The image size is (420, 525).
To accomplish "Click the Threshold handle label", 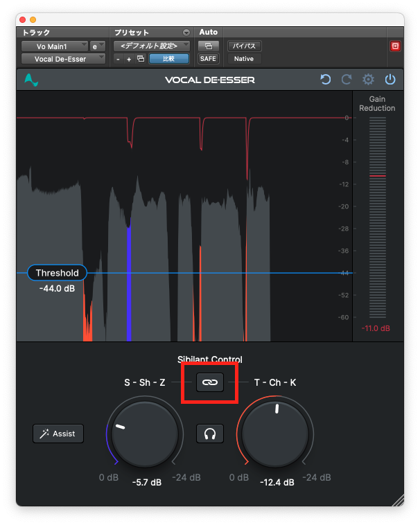I will coord(58,273).
